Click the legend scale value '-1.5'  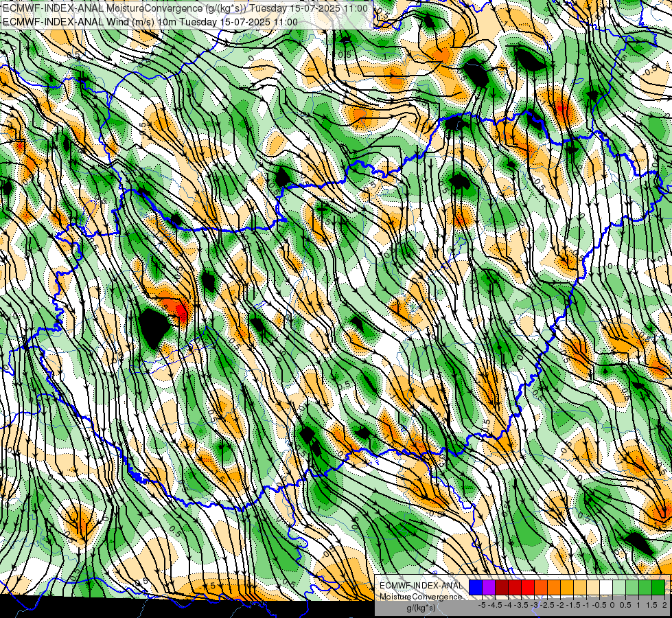[x=573, y=605]
